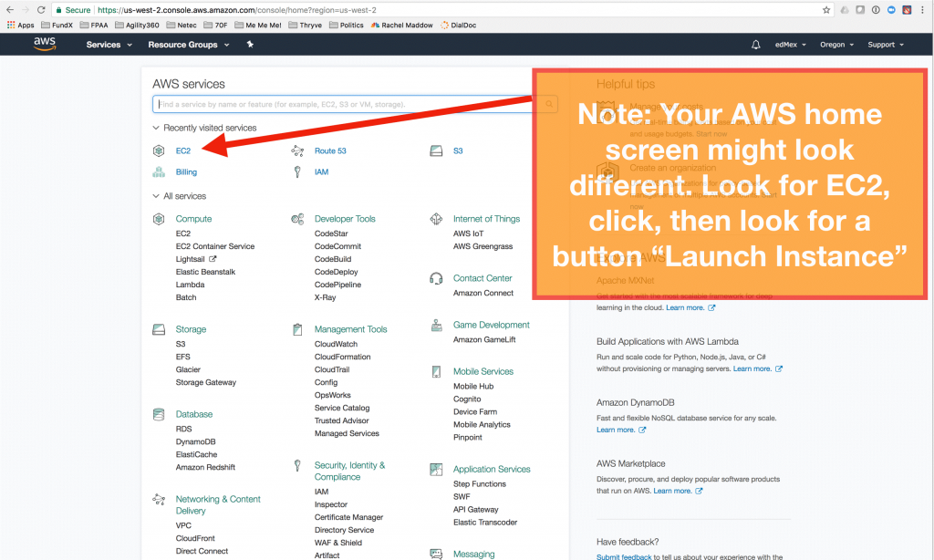Open the DialDoc bookmark
This screenshot has height=560, width=934.
coord(458,25)
